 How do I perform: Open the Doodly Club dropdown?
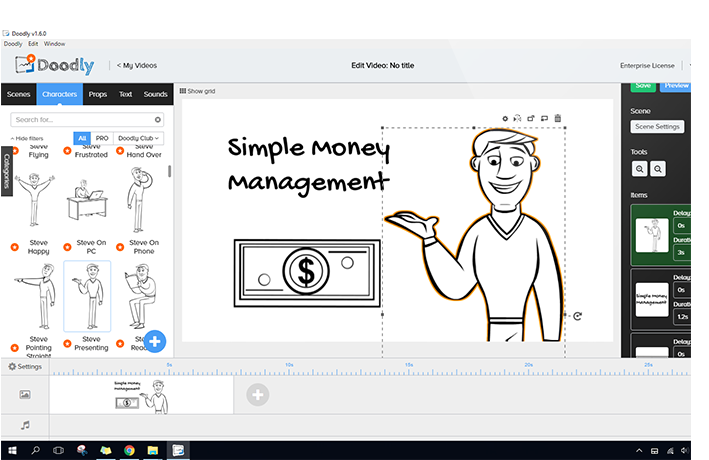[x=138, y=138]
